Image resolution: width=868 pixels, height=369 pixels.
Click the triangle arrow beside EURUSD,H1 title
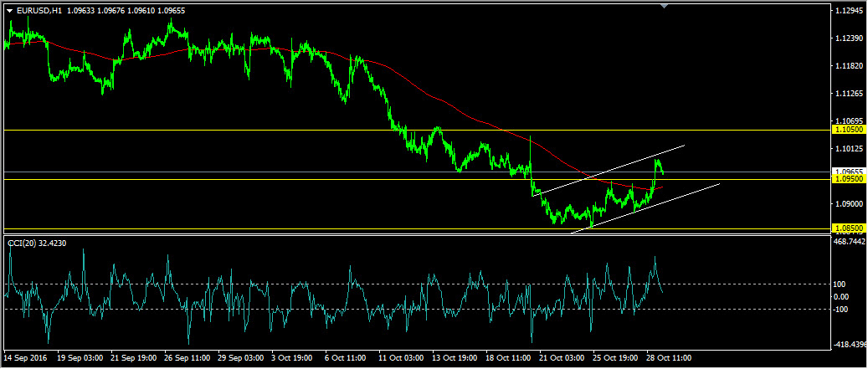[x=9, y=10]
